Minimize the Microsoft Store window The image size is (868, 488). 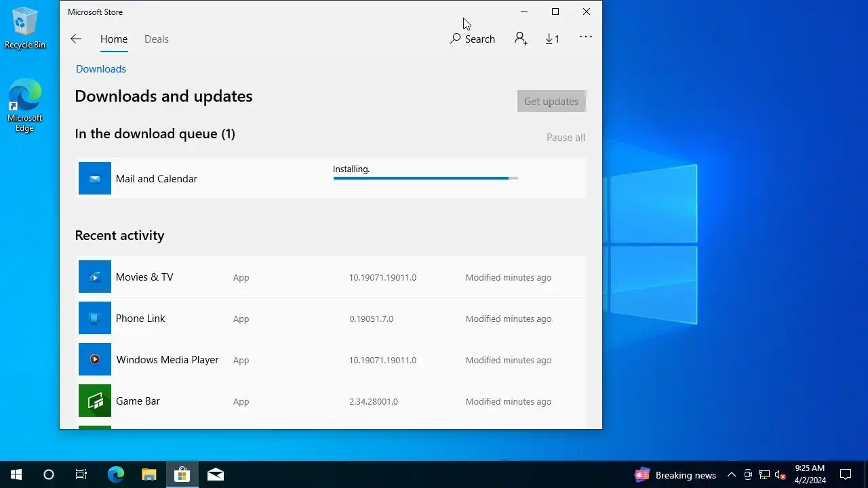pos(524,12)
